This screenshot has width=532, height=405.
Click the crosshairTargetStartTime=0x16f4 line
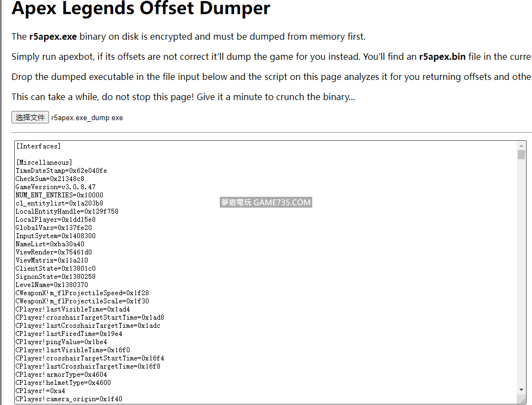point(90,358)
